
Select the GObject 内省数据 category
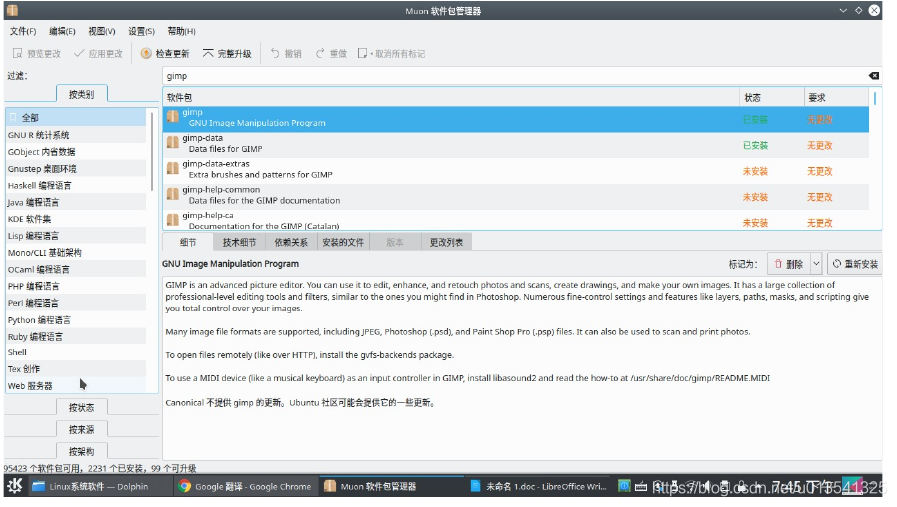[x=76, y=152]
